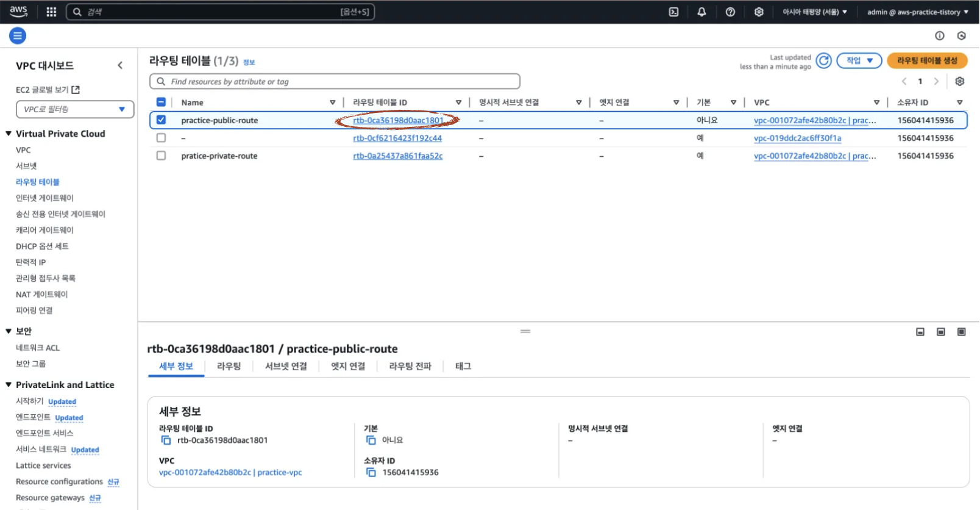Open 피어링 연결 in the sidebar

point(34,311)
